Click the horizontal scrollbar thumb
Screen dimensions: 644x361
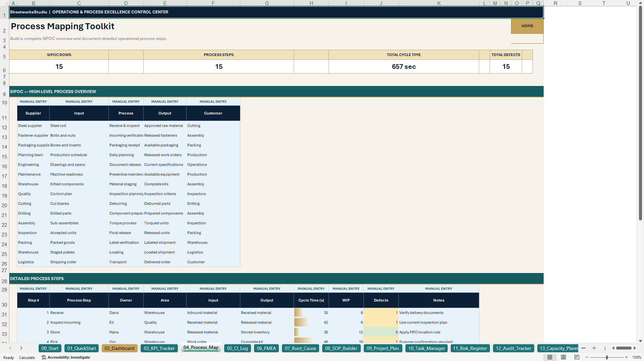624,348
